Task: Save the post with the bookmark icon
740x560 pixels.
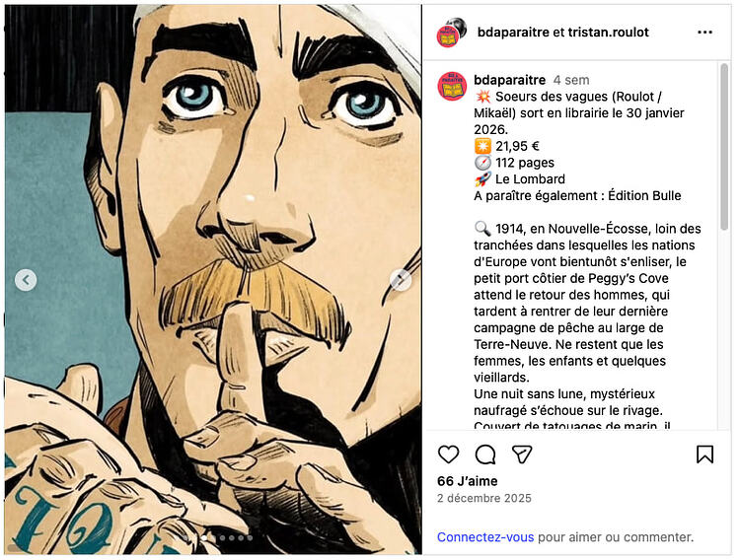Action: coord(704,455)
